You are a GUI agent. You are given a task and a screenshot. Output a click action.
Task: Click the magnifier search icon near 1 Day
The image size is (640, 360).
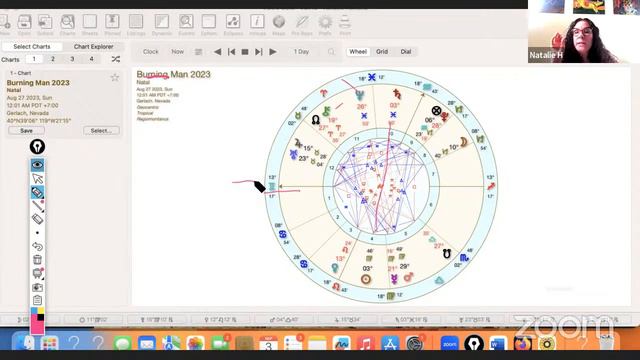tap(331, 52)
